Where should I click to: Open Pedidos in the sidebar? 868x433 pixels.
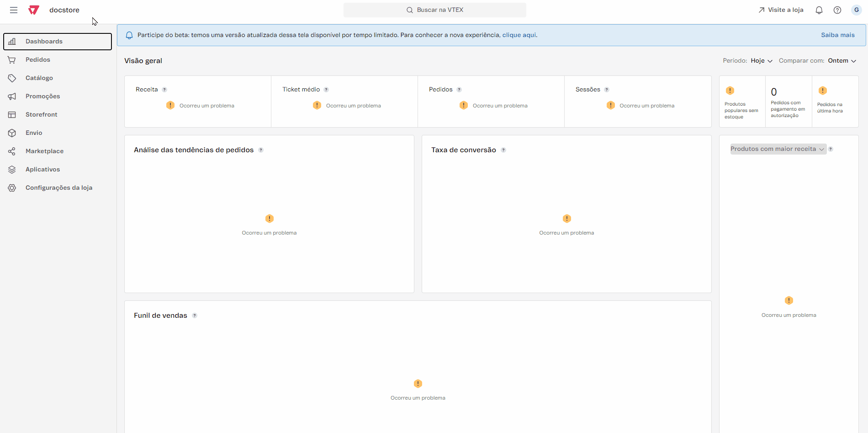(38, 60)
